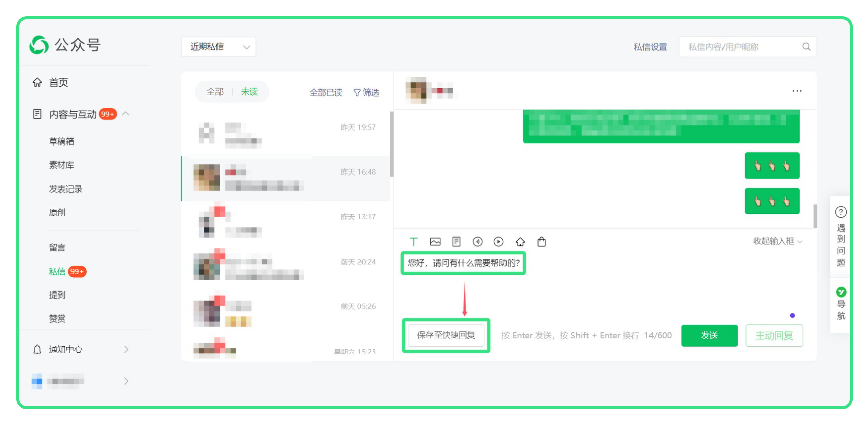Select the text T icon in reply toolbar
Screen dimensions: 868x425
(x=414, y=242)
